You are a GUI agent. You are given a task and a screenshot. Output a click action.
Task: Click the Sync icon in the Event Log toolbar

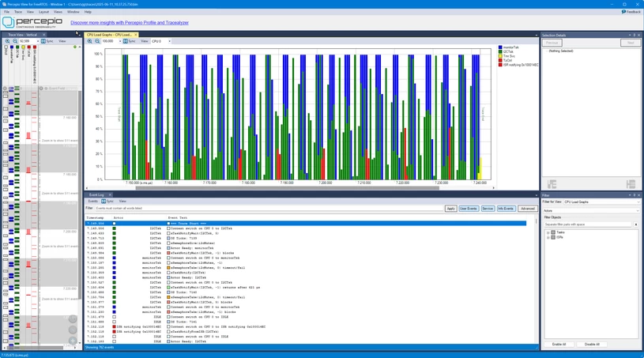pyautogui.click(x=104, y=202)
